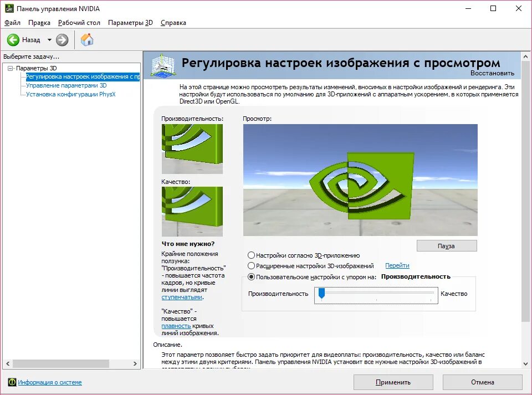Click the bold Производительность setting value

click(x=416, y=276)
